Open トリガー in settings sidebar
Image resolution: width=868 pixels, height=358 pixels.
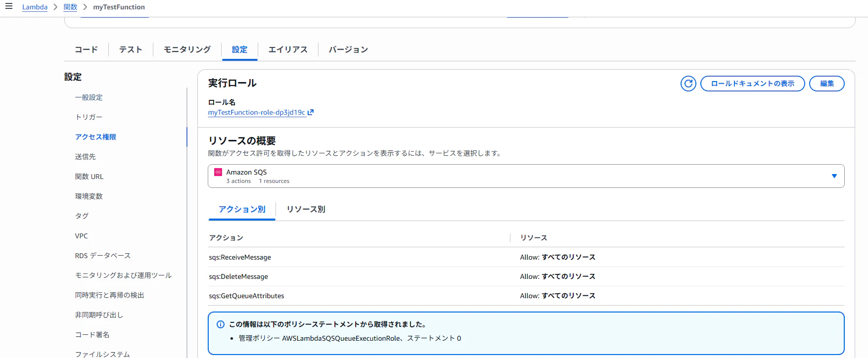tap(89, 117)
